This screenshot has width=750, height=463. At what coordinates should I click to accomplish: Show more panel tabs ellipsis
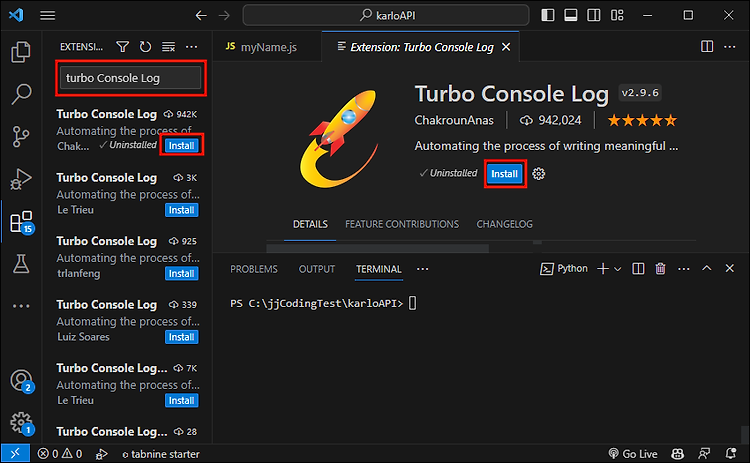coord(422,269)
